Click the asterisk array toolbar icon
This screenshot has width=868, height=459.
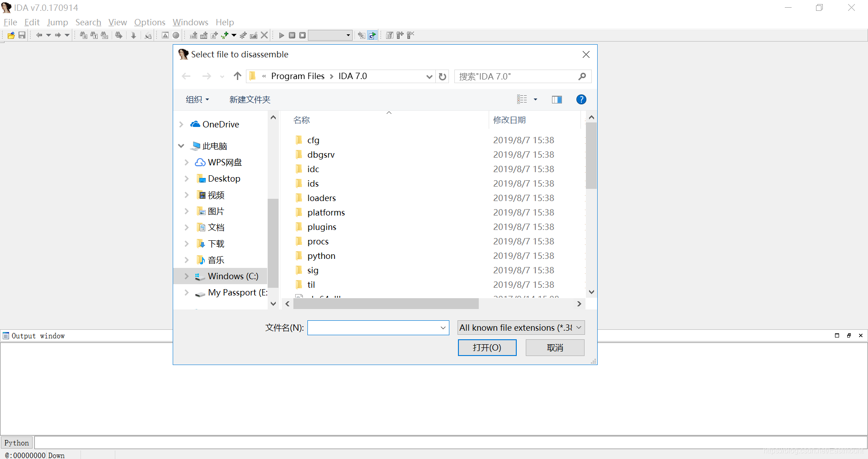pyautogui.click(x=243, y=35)
